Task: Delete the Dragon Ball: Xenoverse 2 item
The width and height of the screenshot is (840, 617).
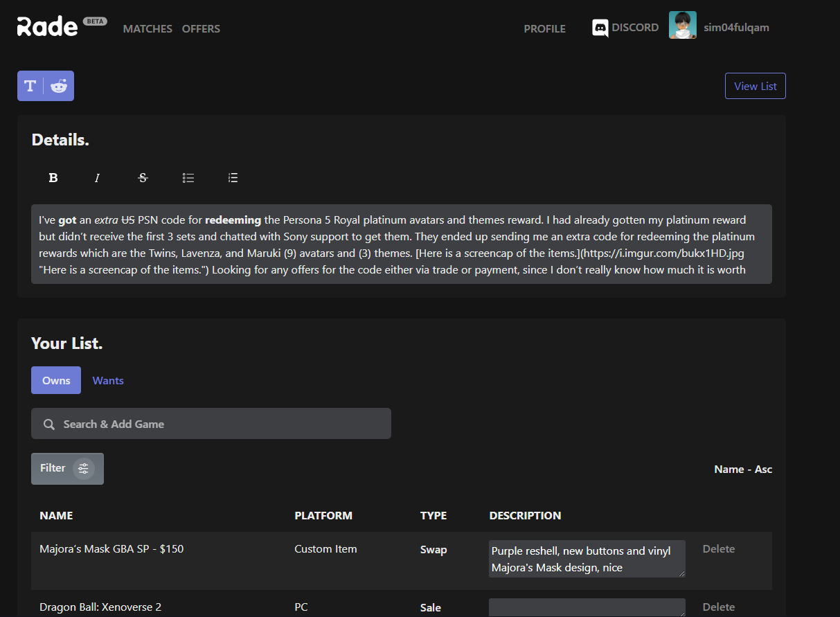Action: pyautogui.click(x=719, y=607)
